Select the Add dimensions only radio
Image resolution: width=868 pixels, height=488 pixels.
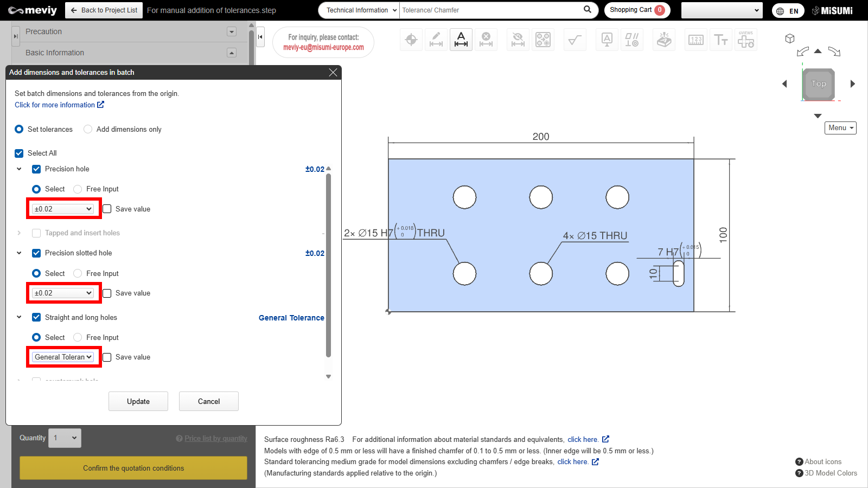coord(88,129)
